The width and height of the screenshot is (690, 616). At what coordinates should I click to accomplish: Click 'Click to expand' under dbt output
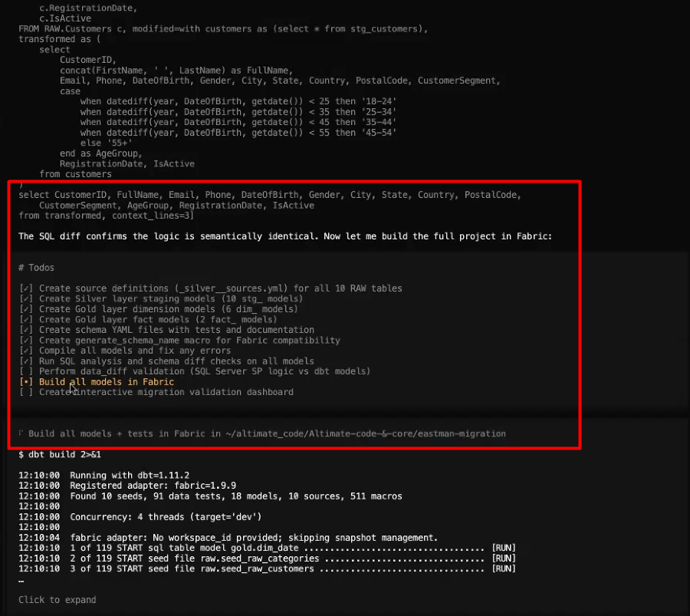[58, 600]
